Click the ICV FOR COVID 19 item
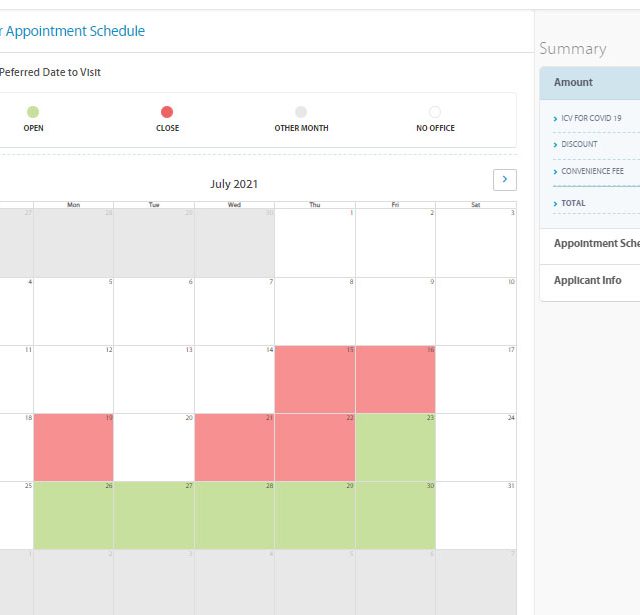The height and width of the screenshot is (615, 640). 590,118
